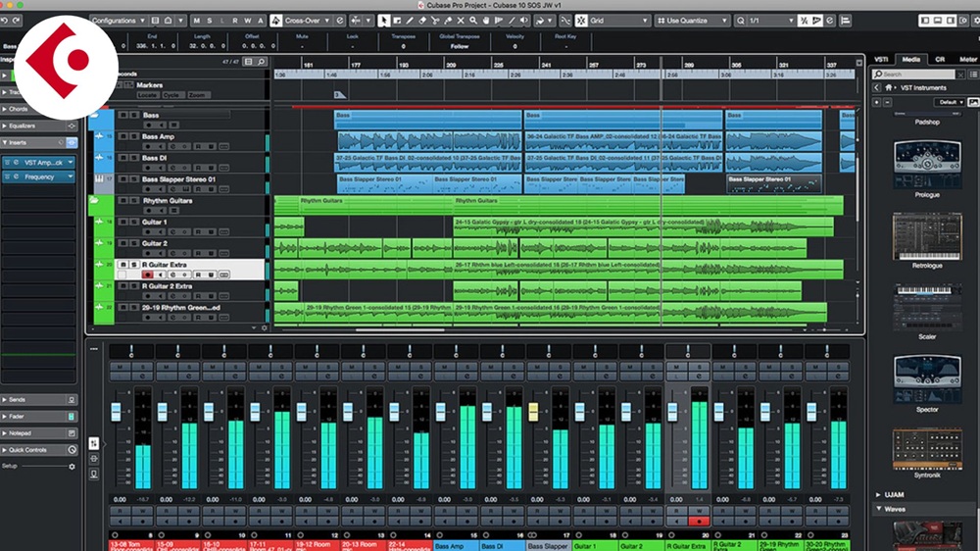Select the Range Selection tool
The image size is (980, 551).
pyautogui.click(x=397, y=21)
